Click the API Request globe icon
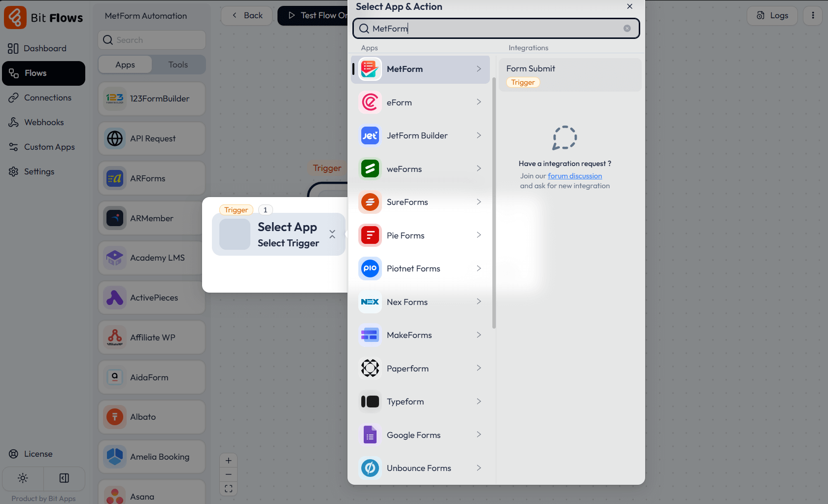This screenshot has height=504, width=828. click(x=115, y=138)
